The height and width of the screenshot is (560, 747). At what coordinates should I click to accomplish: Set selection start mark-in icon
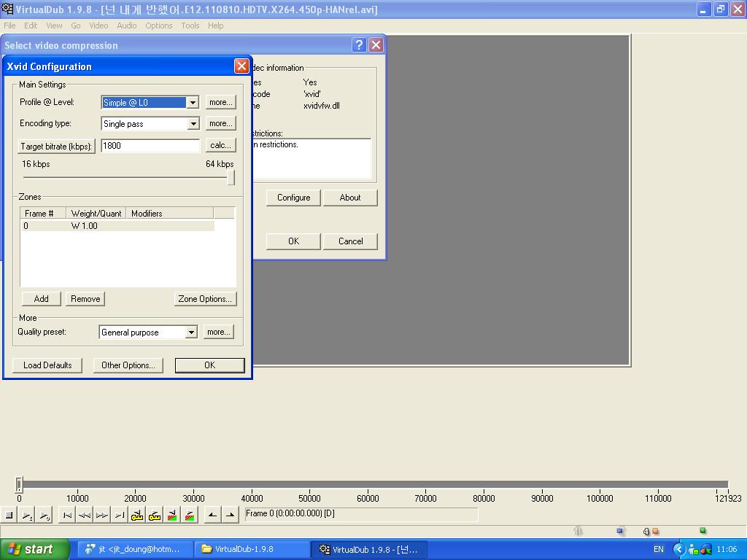212,515
